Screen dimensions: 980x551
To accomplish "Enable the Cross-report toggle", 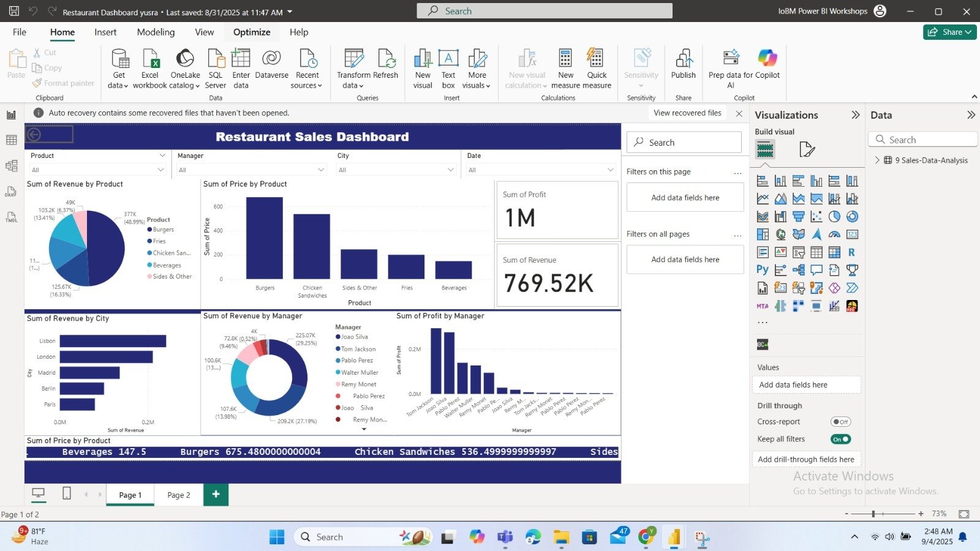I will pyautogui.click(x=840, y=422).
